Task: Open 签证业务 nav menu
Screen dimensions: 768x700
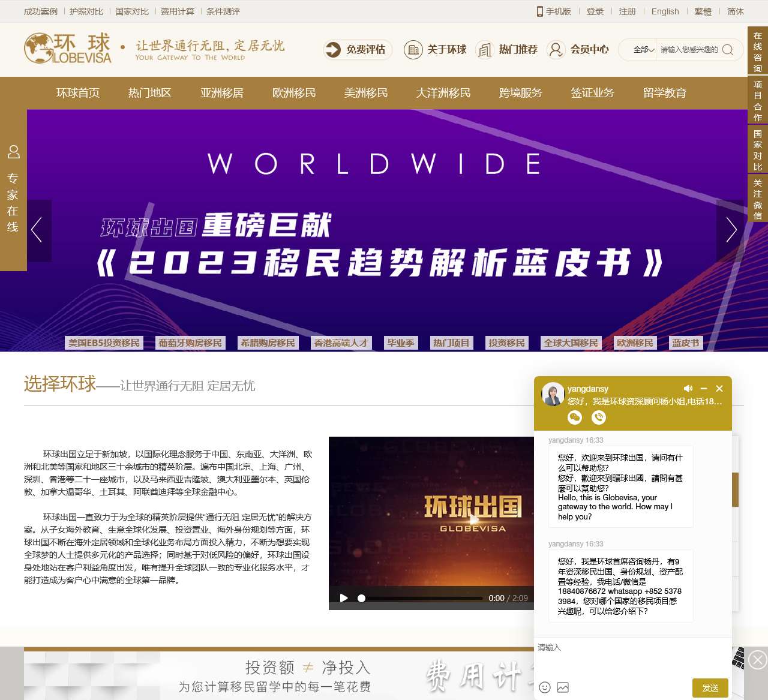Action: [x=593, y=93]
